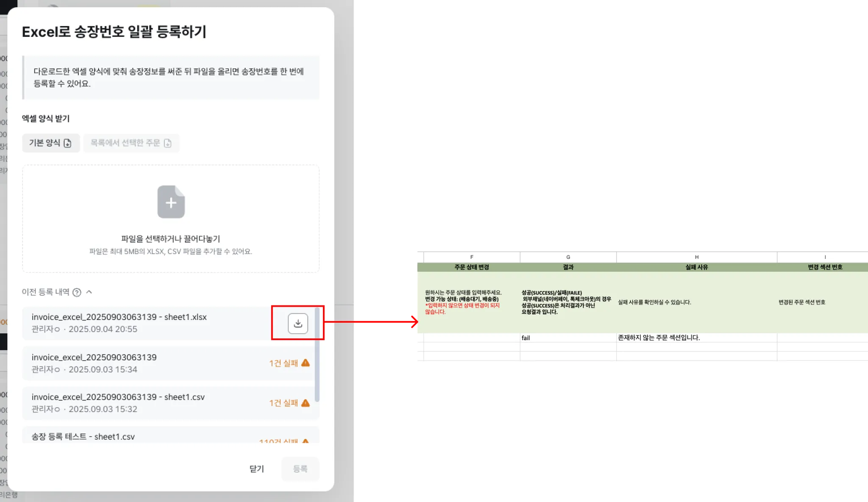
Task: Click warning triangle on sheet1.csv 15:32 entry
Action: 306,403
